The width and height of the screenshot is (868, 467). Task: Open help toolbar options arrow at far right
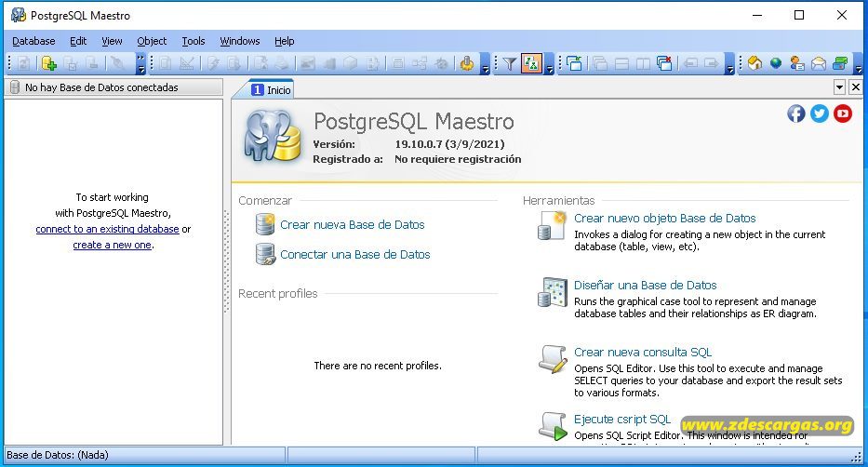(x=858, y=63)
